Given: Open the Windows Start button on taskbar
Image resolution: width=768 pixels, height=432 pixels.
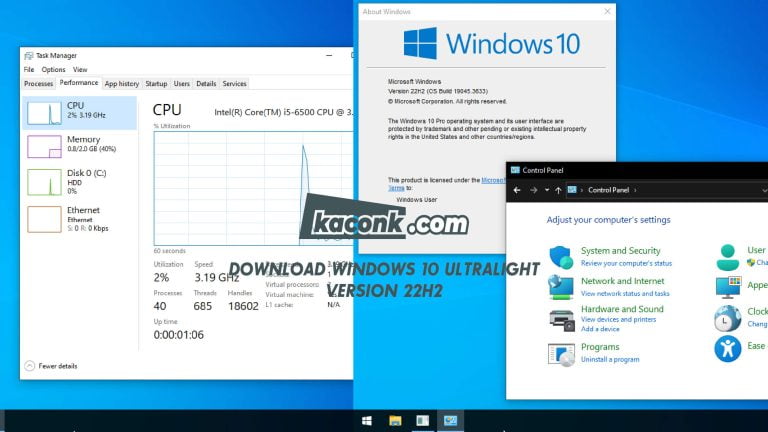Looking at the screenshot, I should tap(366, 421).
